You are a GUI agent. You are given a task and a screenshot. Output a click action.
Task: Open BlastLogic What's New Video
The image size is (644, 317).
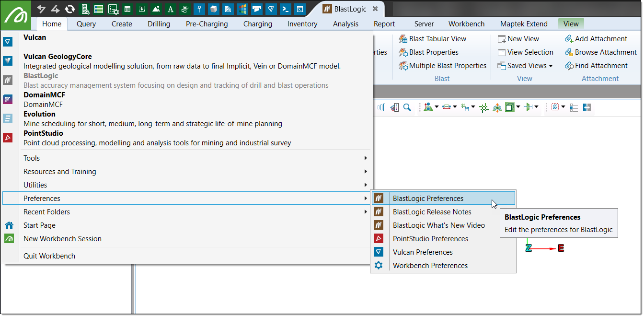[x=444, y=225]
